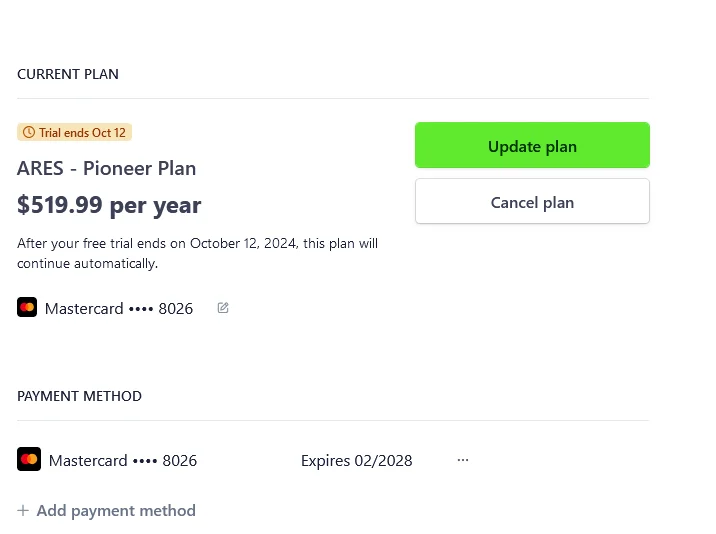Select the Trial ends Oct 12 badge text
This screenshot has width=716, height=534.
coord(82,132)
